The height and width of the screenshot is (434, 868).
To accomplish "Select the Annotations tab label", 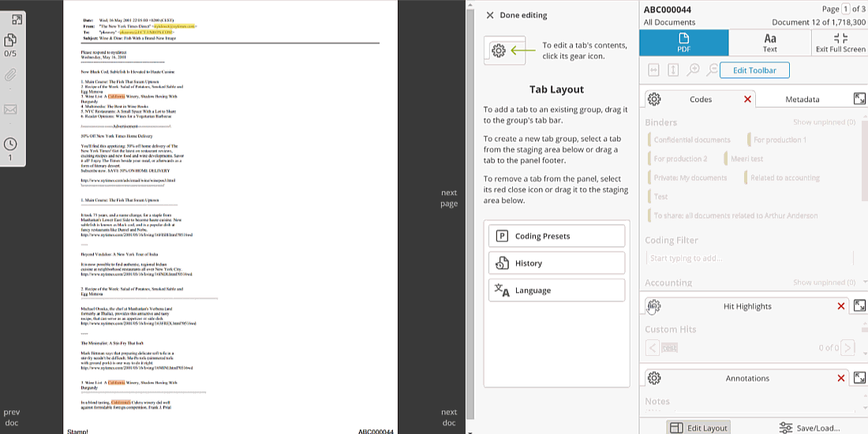I will [747, 378].
